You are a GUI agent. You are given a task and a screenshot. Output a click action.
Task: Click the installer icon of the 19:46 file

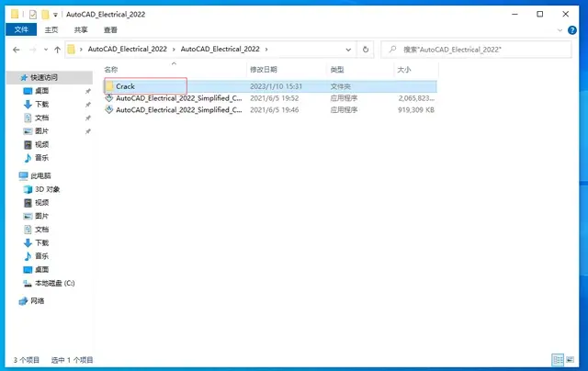[109, 110]
